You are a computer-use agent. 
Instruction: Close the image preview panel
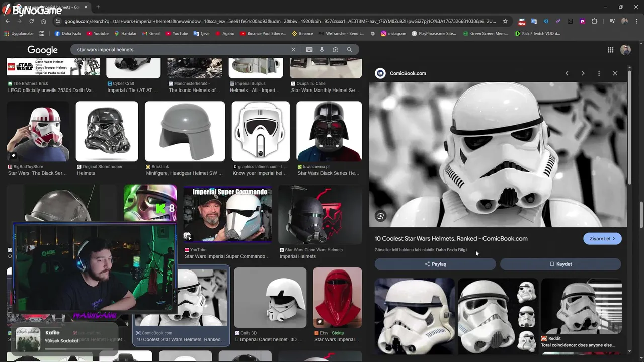[615, 73]
